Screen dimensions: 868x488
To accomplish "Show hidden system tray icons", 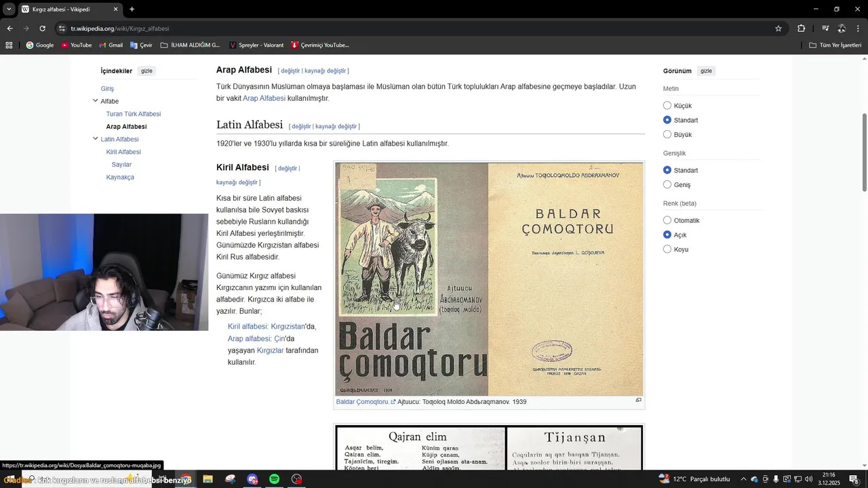I will click(x=743, y=479).
